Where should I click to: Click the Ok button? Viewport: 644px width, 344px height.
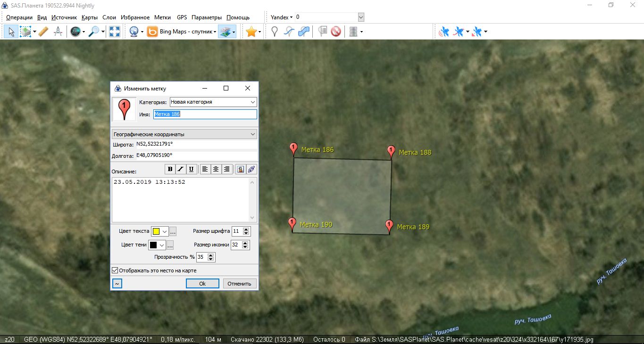coord(202,283)
